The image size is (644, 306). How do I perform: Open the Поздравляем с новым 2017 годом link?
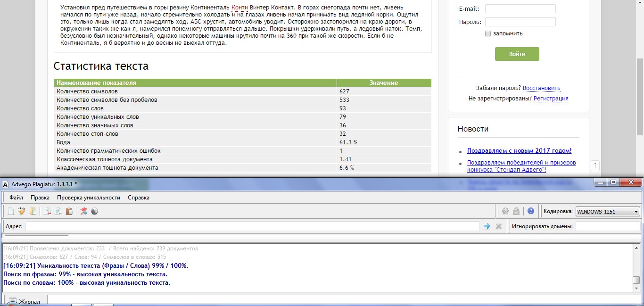point(519,151)
